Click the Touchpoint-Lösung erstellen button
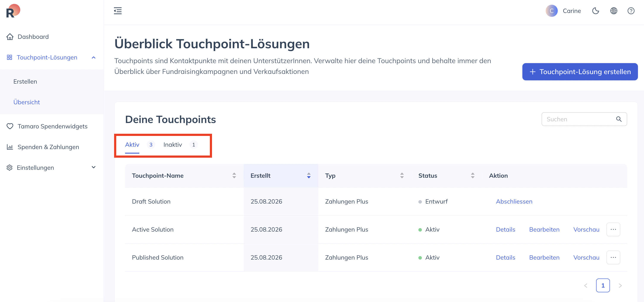This screenshot has width=644, height=302. tap(580, 72)
